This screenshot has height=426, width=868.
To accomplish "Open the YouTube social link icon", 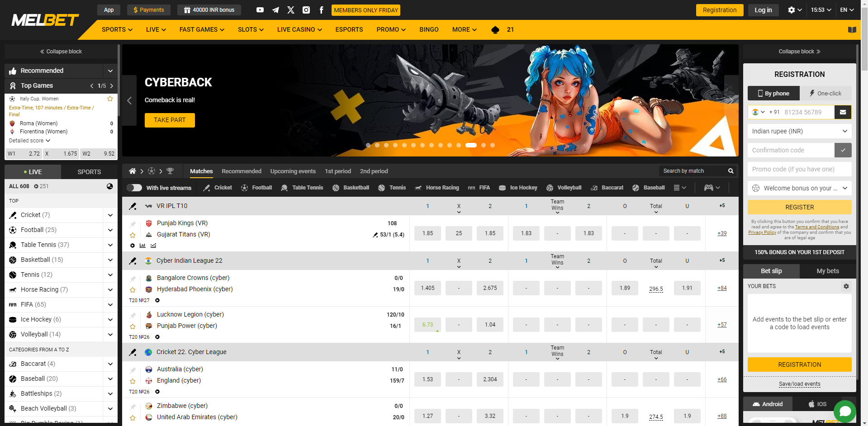I will pyautogui.click(x=260, y=10).
